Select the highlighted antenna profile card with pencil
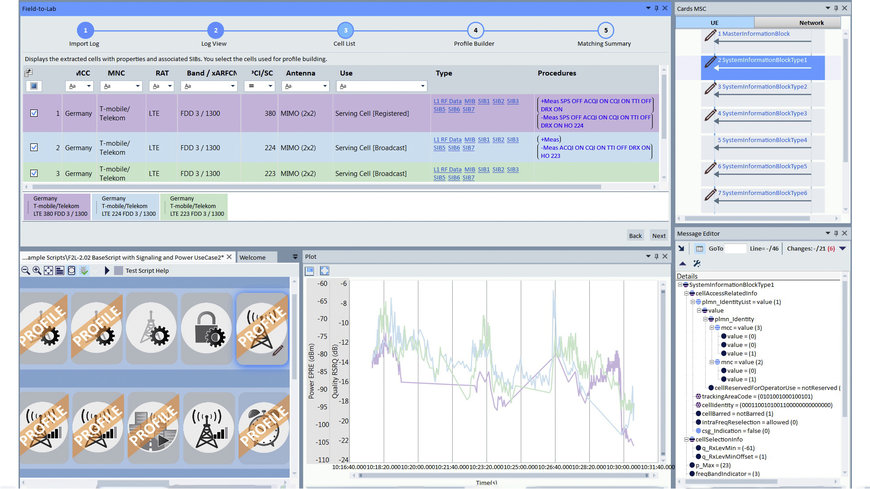This screenshot has height=489, width=870. click(262, 329)
